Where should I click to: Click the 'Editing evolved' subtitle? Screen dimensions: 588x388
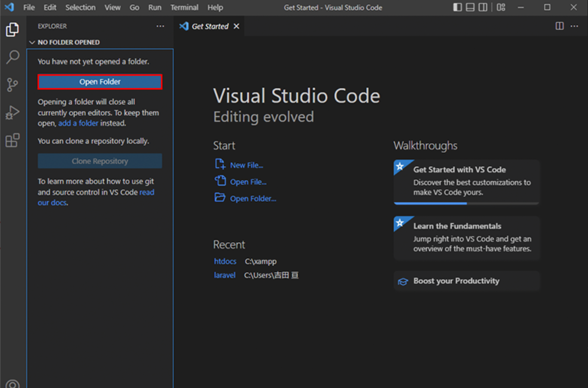click(x=263, y=117)
